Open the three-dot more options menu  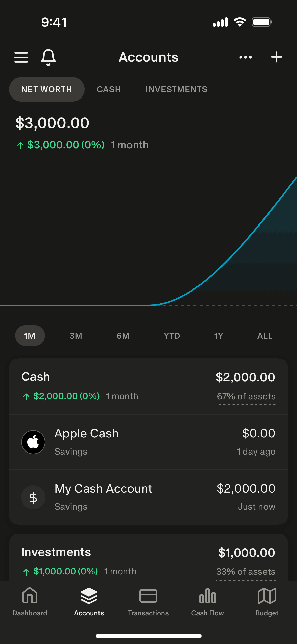(x=245, y=57)
